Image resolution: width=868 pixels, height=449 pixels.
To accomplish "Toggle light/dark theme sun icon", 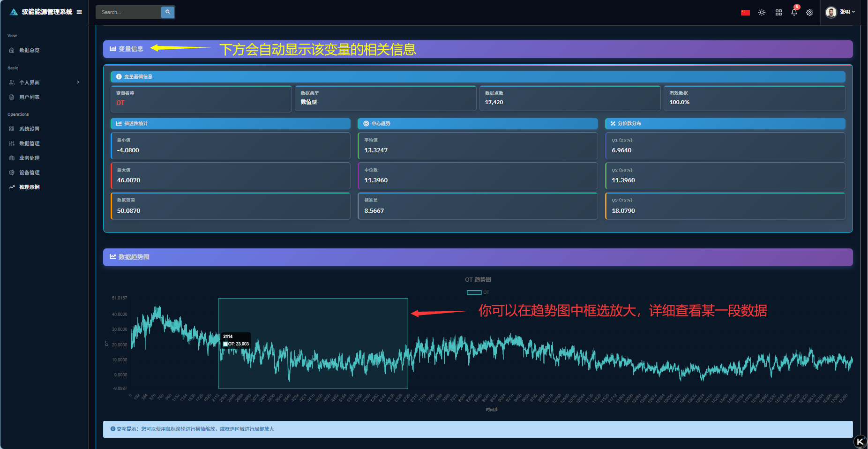I will point(762,13).
